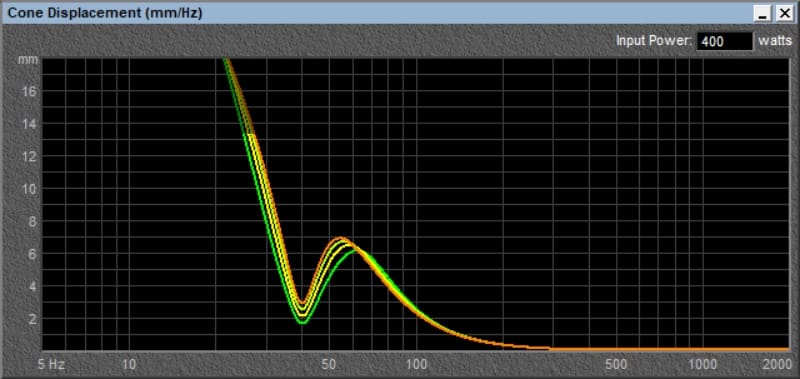Minimize the Cone Displacement window
The width and height of the screenshot is (800, 379).
tap(763, 14)
